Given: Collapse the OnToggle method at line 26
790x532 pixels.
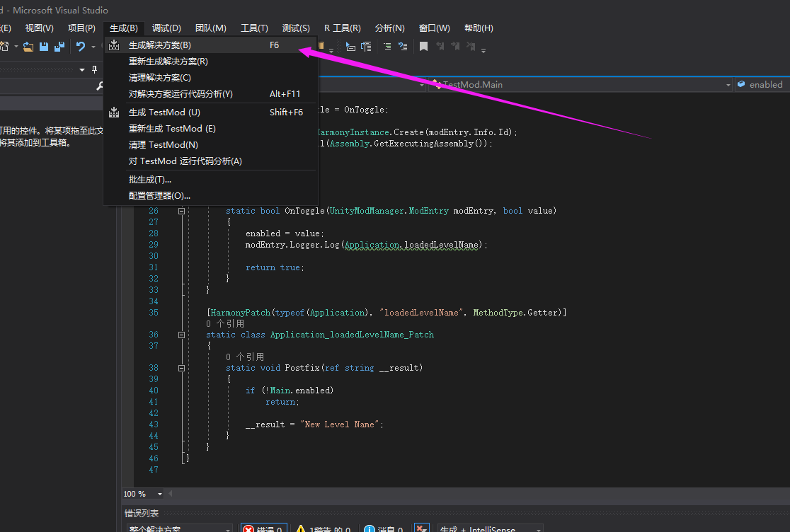Looking at the screenshot, I should tap(181, 210).
